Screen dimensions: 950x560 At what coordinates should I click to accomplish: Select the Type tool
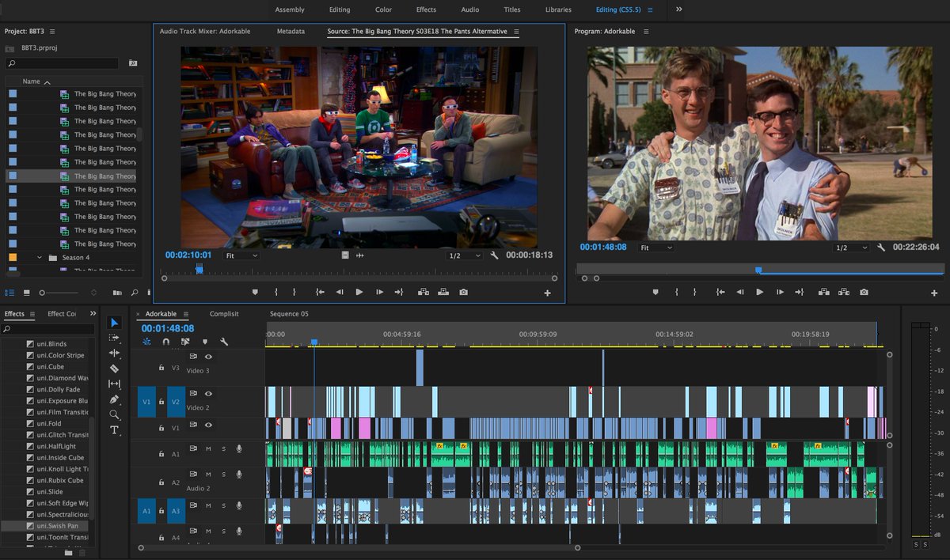114,430
